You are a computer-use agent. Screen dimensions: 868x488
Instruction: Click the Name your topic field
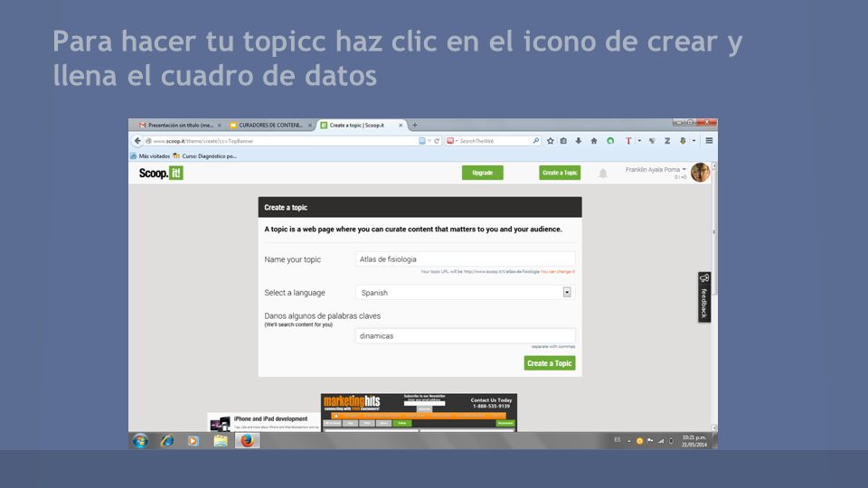tap(465, 259)
